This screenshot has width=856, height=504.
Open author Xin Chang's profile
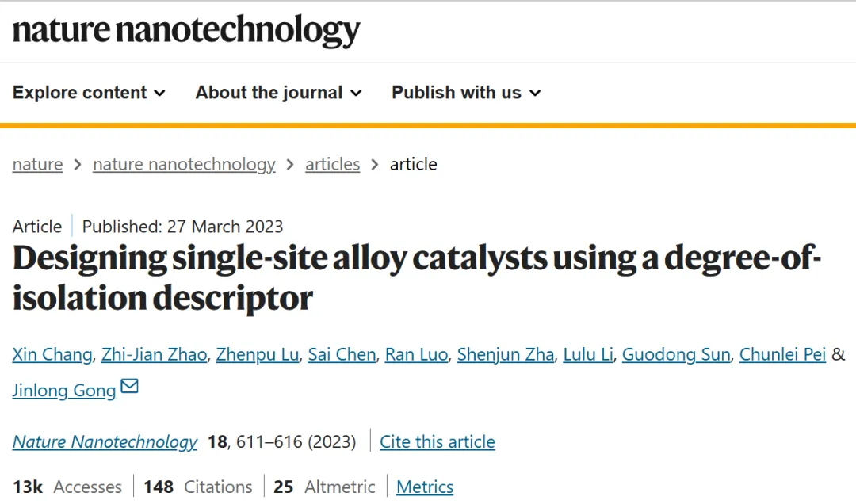[52, 354]
